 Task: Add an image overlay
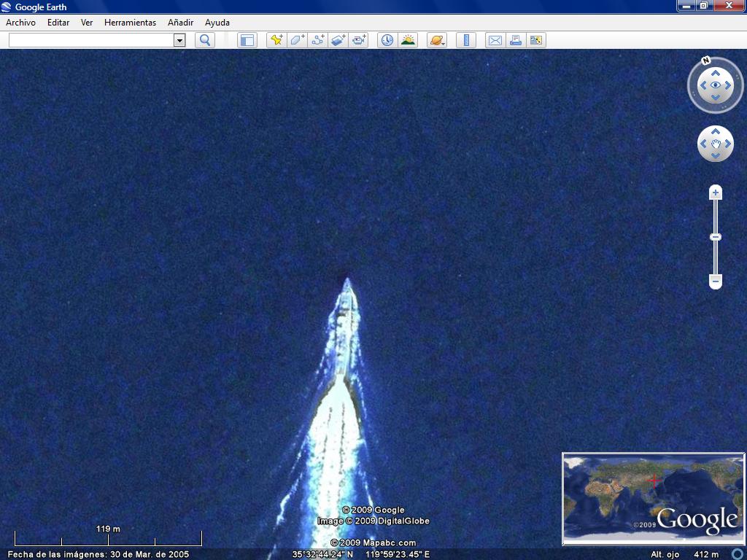(338, 40)
